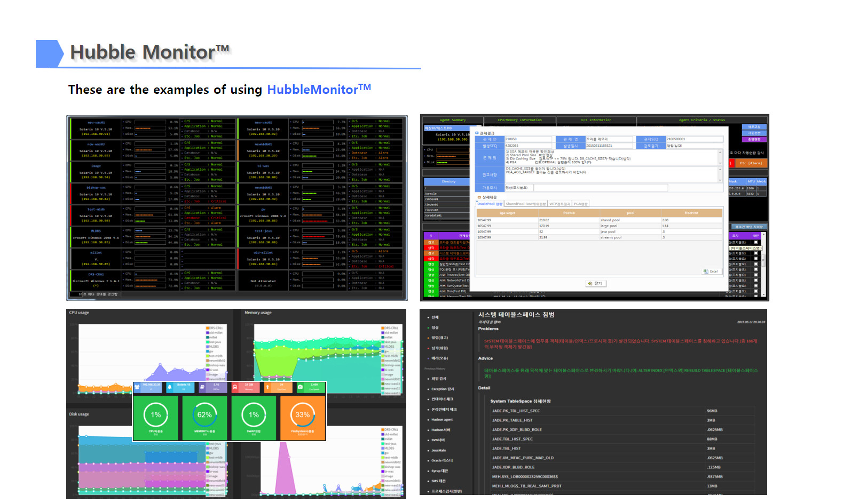Click the second blue button in the top-right stack
This screenshot has height=504, width=852.
(x=754, y=133)
